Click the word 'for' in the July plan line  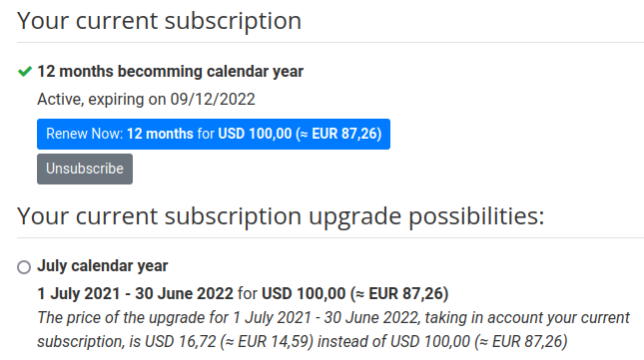click(x=248, y=293)
